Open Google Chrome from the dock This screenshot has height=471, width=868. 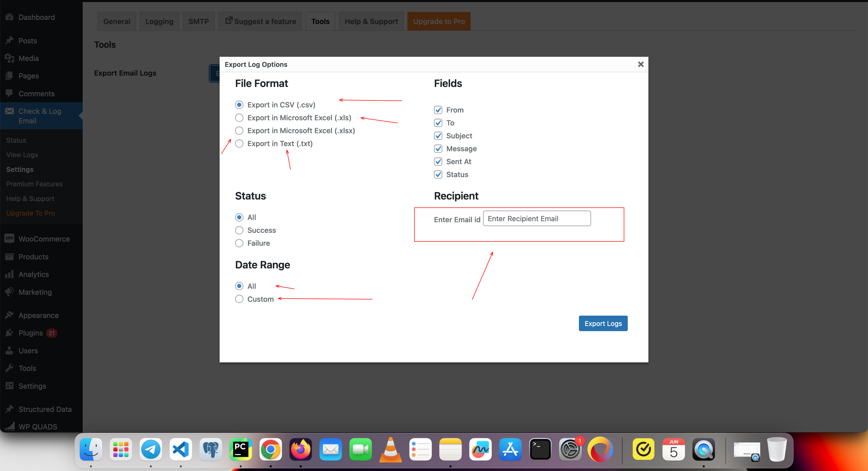pos(270,450)
